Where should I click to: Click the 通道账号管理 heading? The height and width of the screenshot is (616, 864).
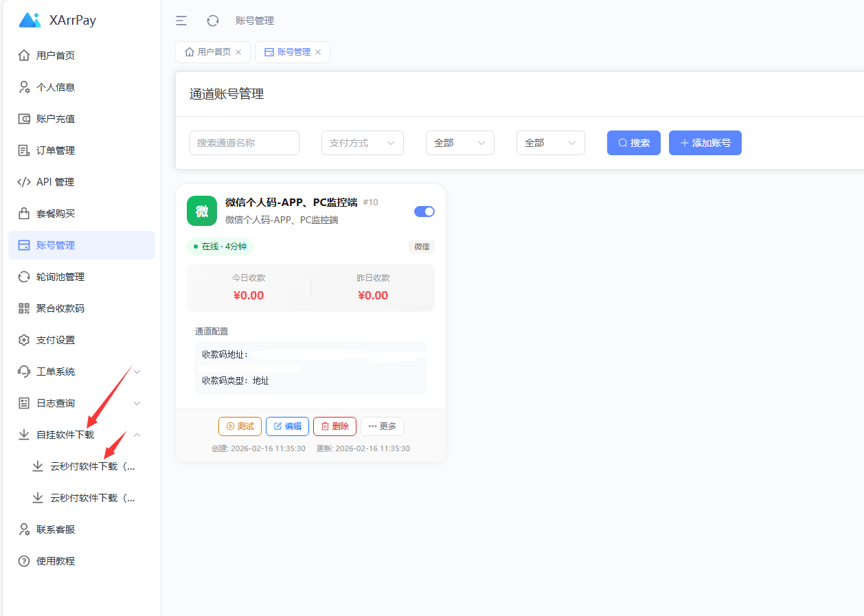coord(227,94)
